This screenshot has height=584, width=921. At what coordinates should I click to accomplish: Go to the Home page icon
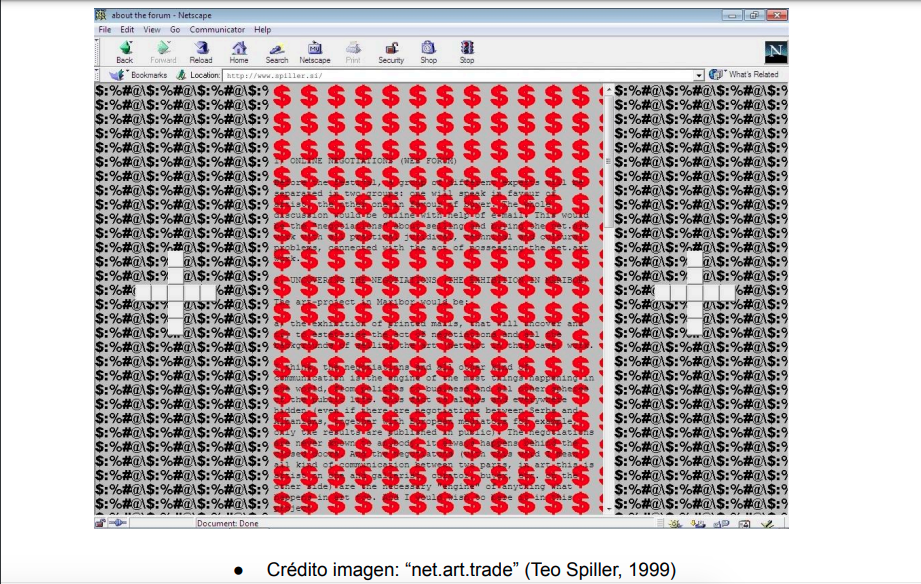[x=239, y=52]
